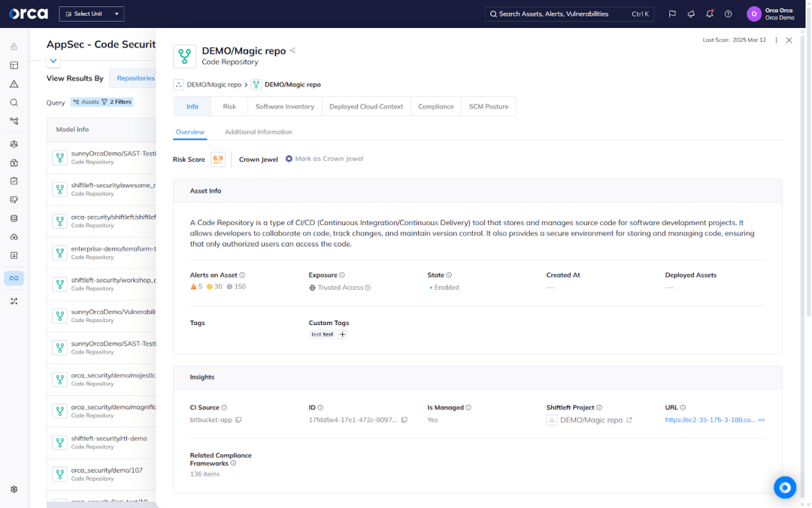Click the 30 medium alerts count
Viewport: 812px width, 508px height.
pos(214,287)
